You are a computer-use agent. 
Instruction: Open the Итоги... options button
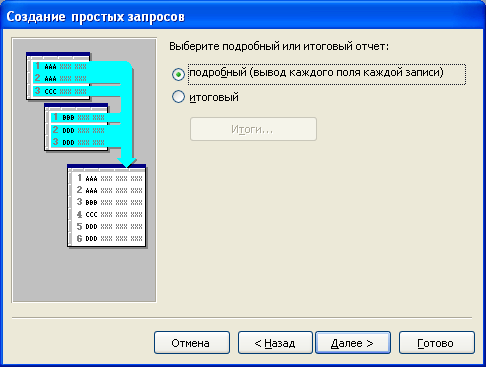pos(253,129)
